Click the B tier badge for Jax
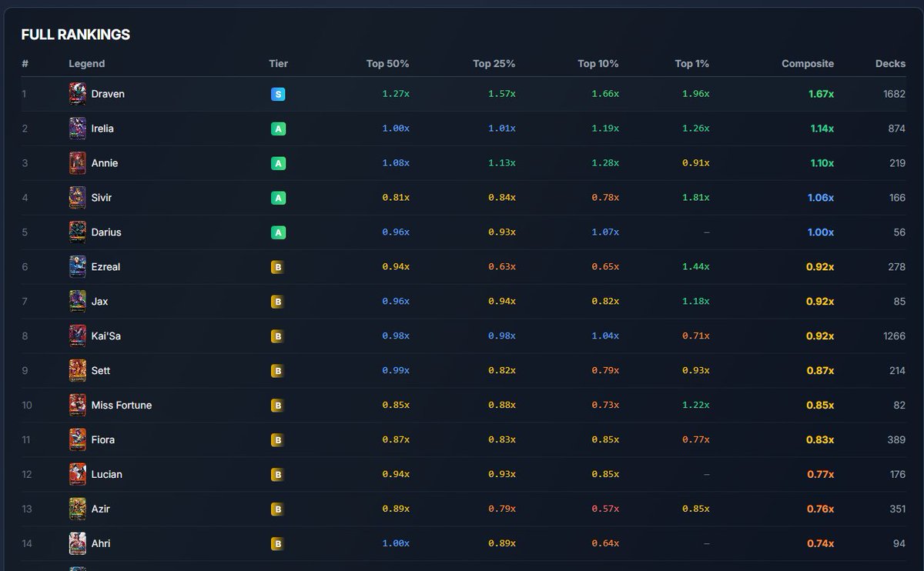 tap(278, 302)
